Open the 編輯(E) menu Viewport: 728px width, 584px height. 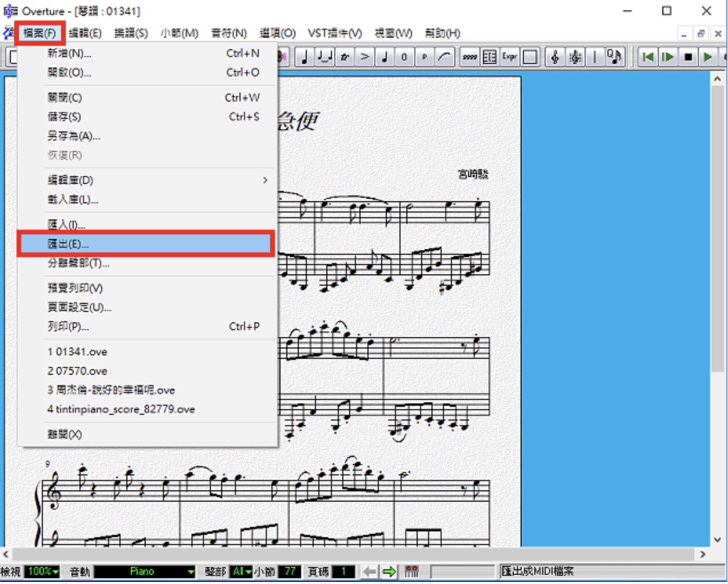click(85, 33)
